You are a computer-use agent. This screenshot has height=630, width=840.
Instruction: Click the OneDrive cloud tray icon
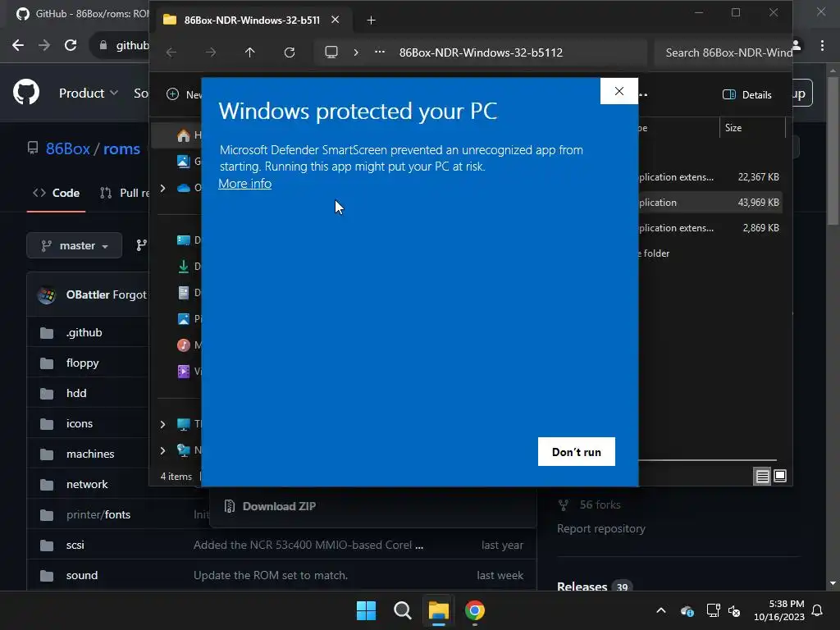[x=687, y=610]
